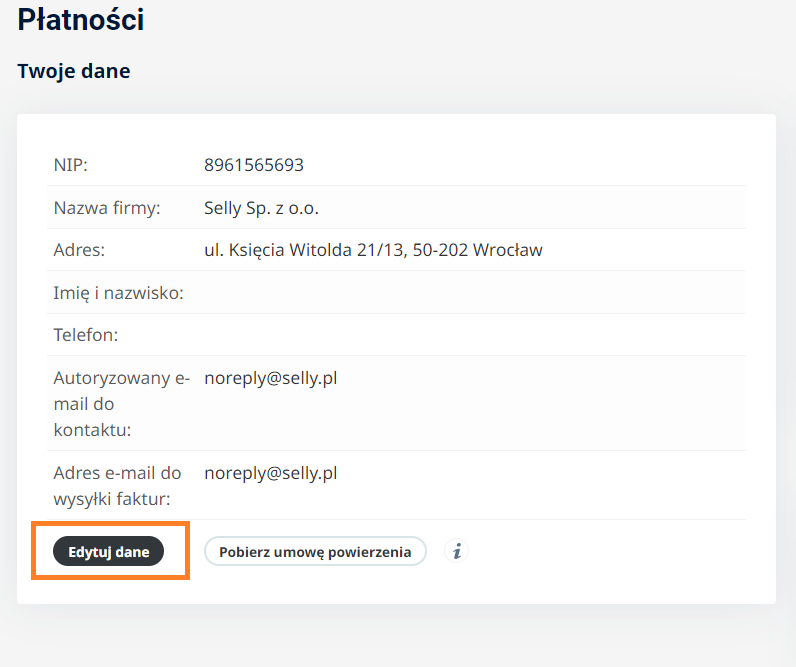
Task: Click the Autoryzowany e-mail do kontaktu label
Action: pyautogui.click(x=120, y=404)
